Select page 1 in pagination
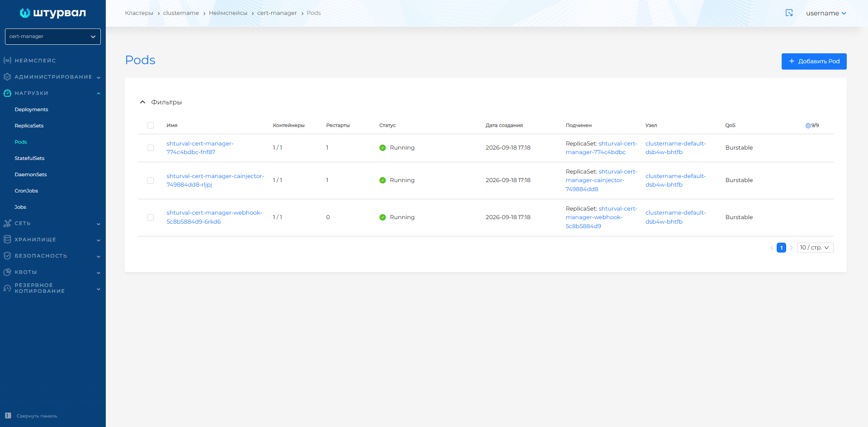This screenshot has height=427, width=868. point(781,248)
